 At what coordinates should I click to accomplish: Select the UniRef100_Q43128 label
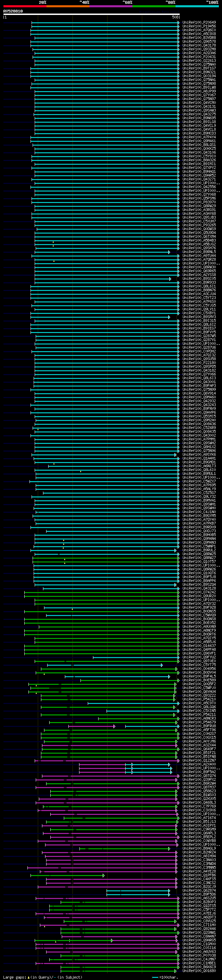[x=199, y=588]
